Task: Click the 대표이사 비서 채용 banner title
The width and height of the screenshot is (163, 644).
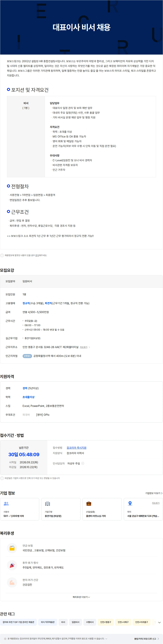Action: click(x=81, y=27)
